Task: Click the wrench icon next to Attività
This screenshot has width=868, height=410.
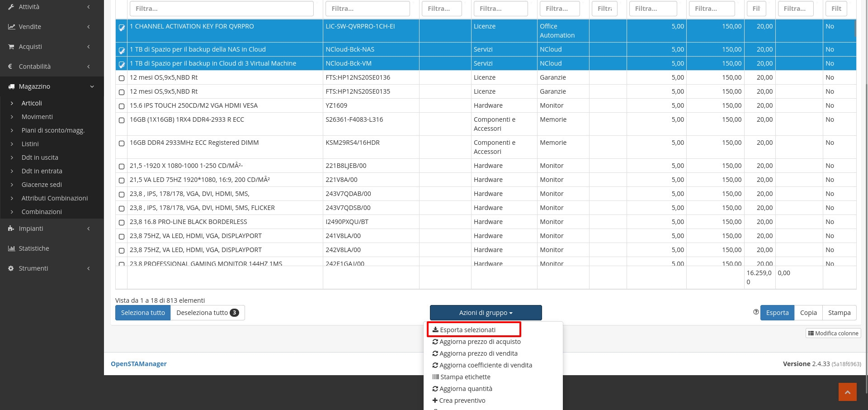Action: pyautogui.click(x=11, y=7)
